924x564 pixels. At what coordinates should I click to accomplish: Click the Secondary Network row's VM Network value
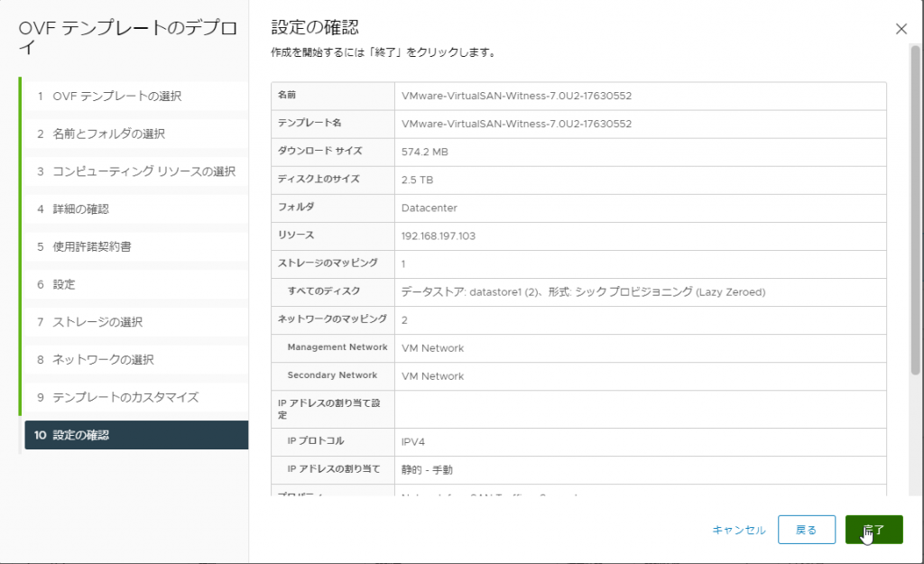pyautogui.click(x=432, y=376)
